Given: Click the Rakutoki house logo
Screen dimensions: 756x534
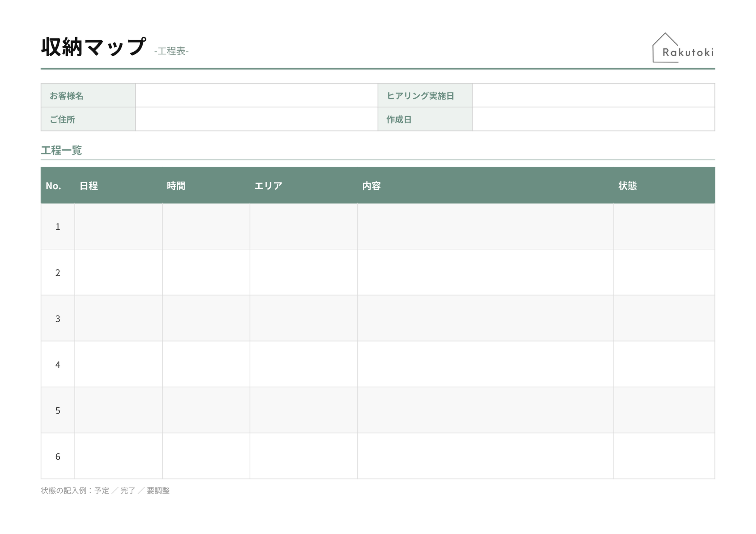Looking at the screenshot, I should (x=683, y=48).
